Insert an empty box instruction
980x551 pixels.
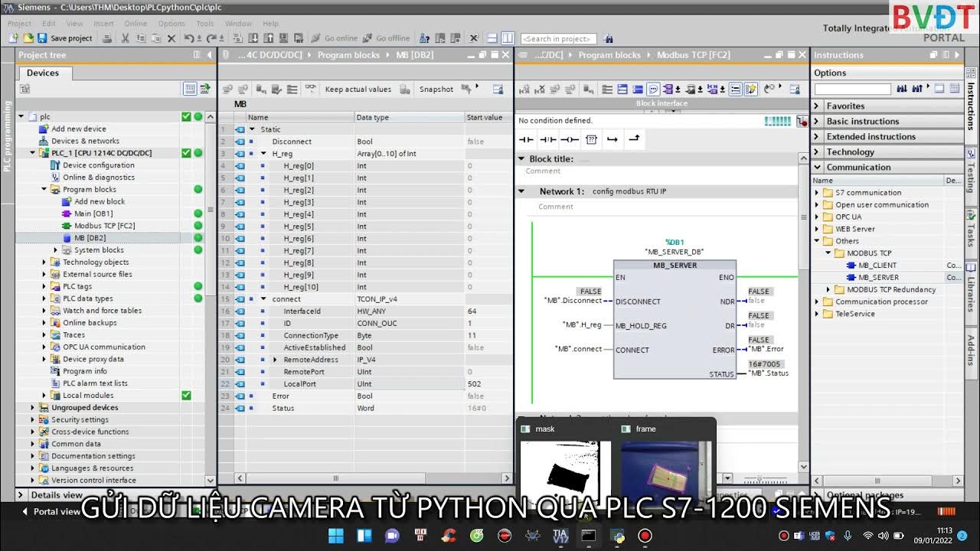pos(591,139)
